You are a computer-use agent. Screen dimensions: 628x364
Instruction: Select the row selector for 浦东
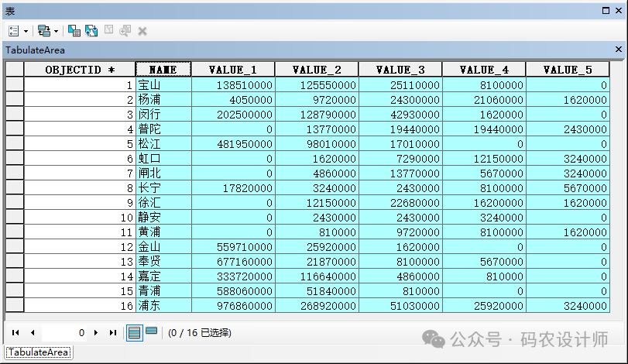[x=14, y=306]
